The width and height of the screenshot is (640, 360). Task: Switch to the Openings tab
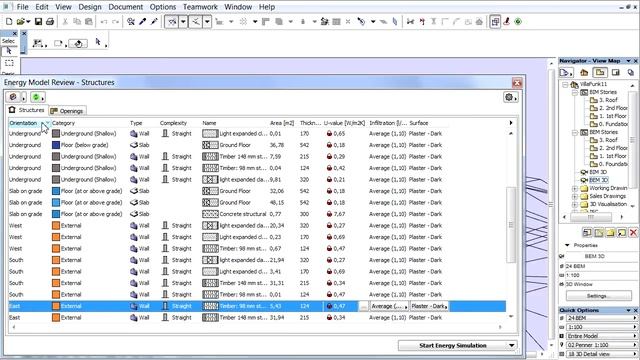click(x=67, y=111)
